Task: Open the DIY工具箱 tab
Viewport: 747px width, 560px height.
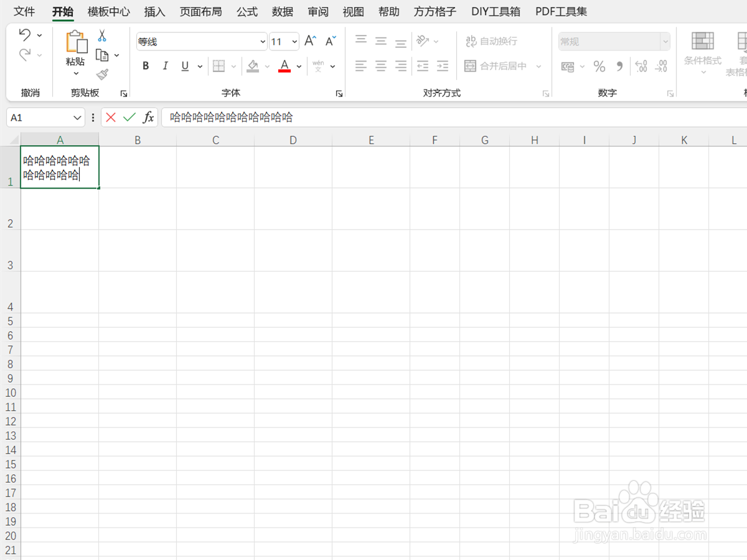Action: 496,11
